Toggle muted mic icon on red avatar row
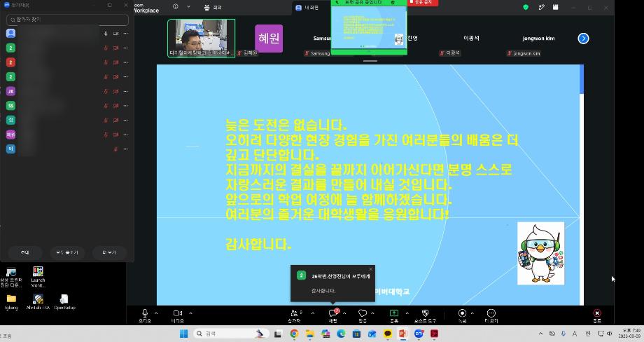 pos(106,62)
